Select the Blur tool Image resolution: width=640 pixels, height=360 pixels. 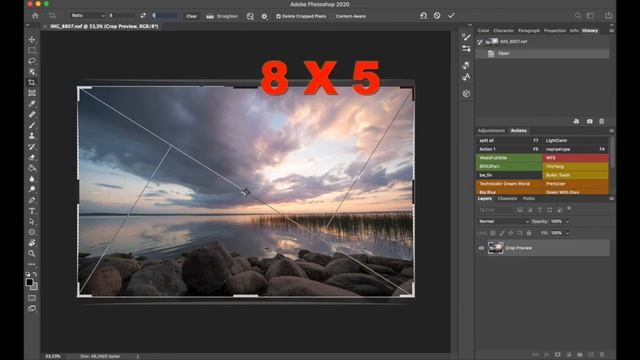coord(32,179)
